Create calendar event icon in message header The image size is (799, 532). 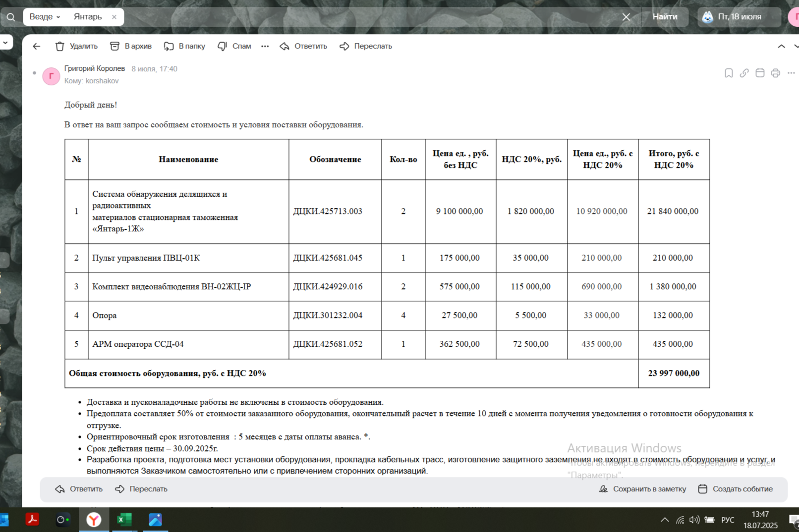tap(760, 73)
